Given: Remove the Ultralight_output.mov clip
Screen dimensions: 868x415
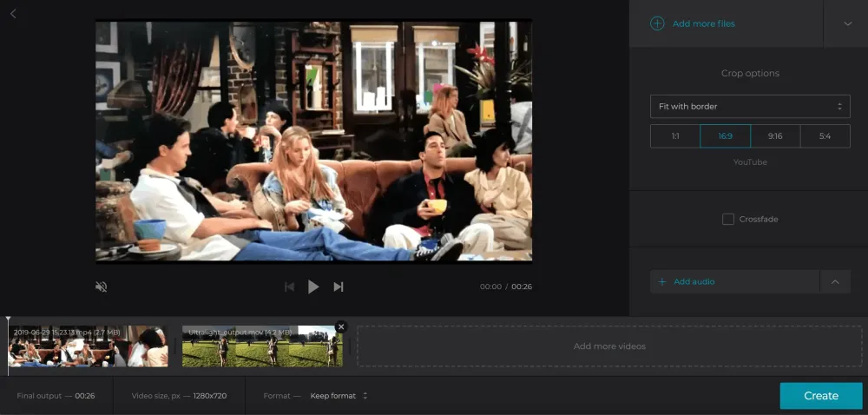Looking at the screenshot, I should click(340, 327).
